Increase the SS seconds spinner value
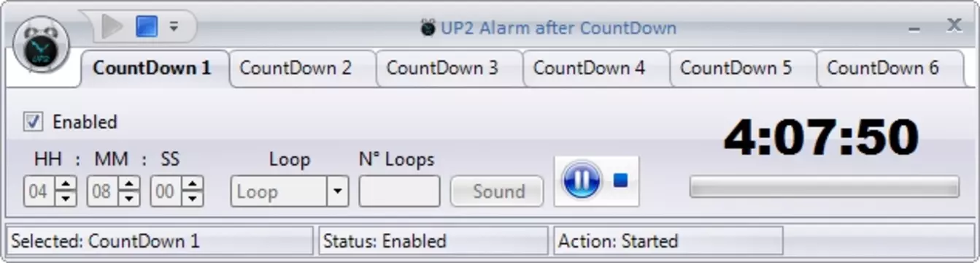 [x=193, y=185]
